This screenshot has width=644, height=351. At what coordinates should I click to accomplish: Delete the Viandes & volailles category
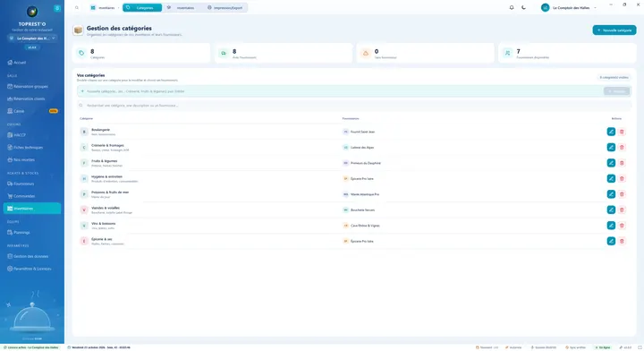point(622,210)
